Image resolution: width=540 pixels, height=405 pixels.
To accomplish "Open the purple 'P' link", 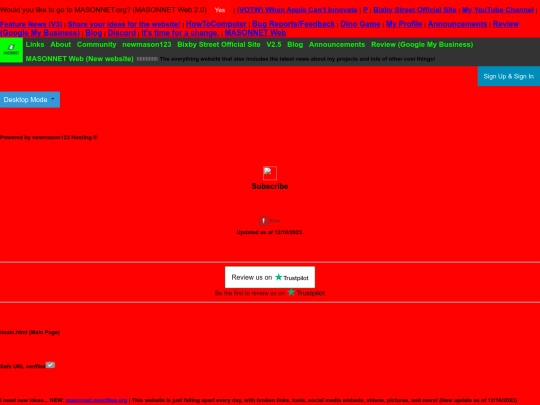I will coord(365,10).
